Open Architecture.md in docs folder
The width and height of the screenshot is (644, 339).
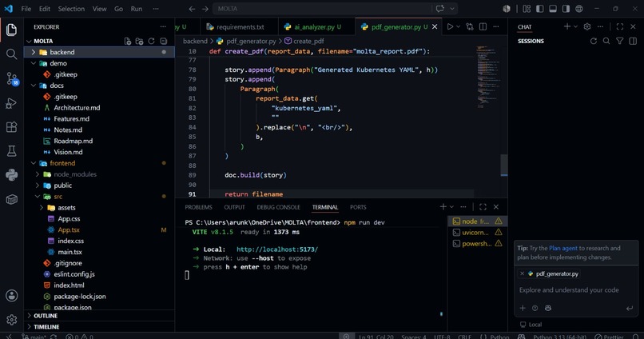[100, 108]
